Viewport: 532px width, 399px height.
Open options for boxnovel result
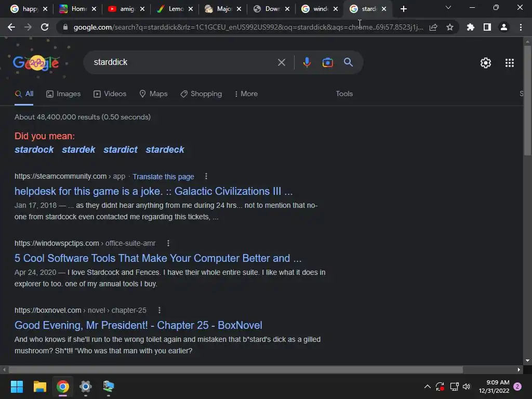(x=159, y=310)
